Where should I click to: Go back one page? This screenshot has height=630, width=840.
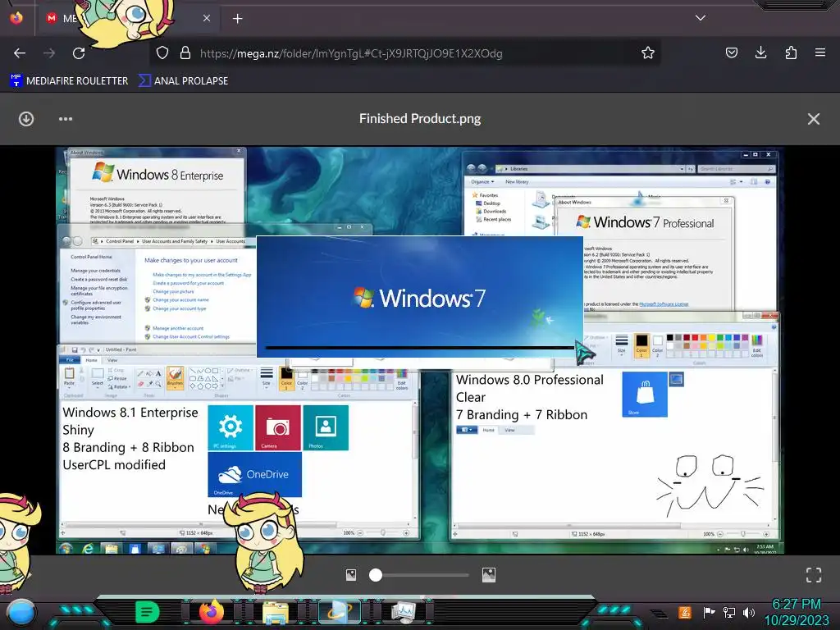pos(20,53)
